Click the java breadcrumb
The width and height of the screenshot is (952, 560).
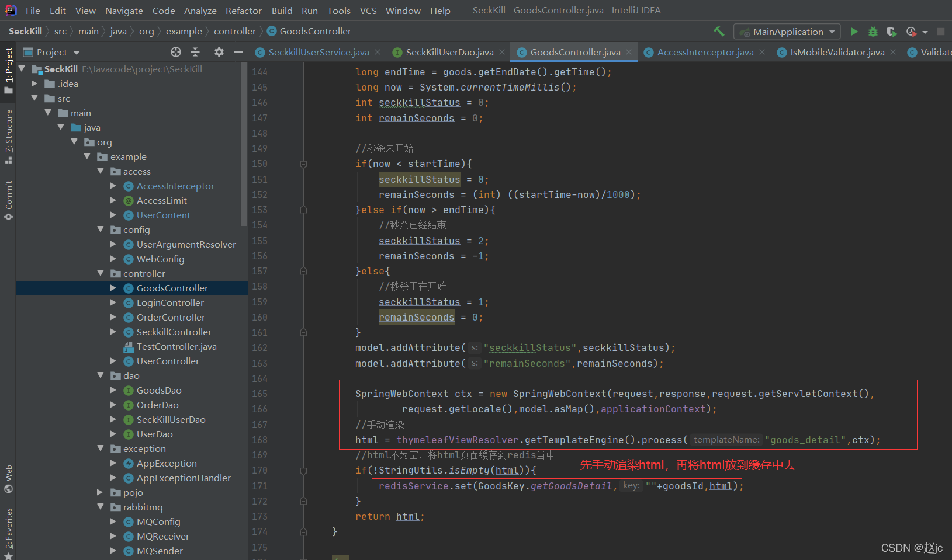pyautogui.click(x=118, y=32)
